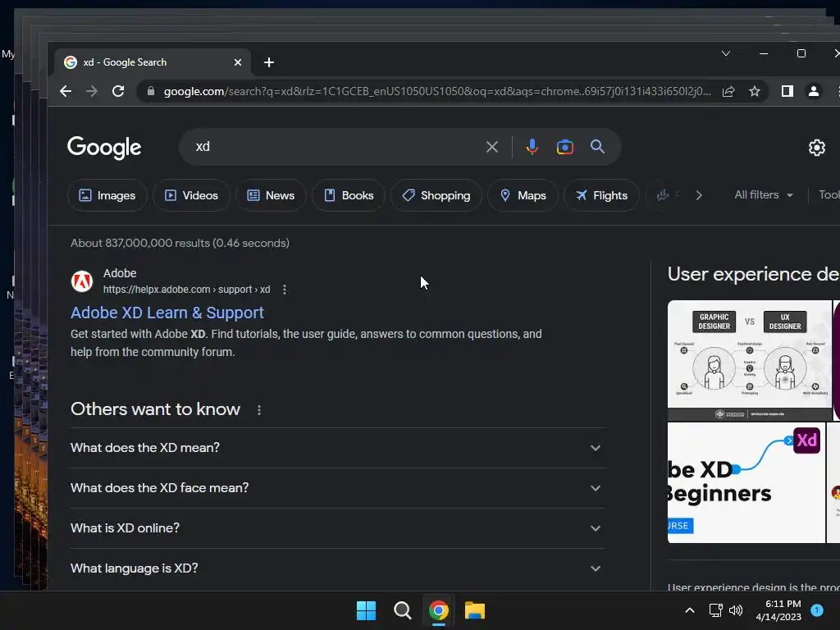Switch to Books results
This screenshot has width=840, height=630.
[x=348, y=195]
